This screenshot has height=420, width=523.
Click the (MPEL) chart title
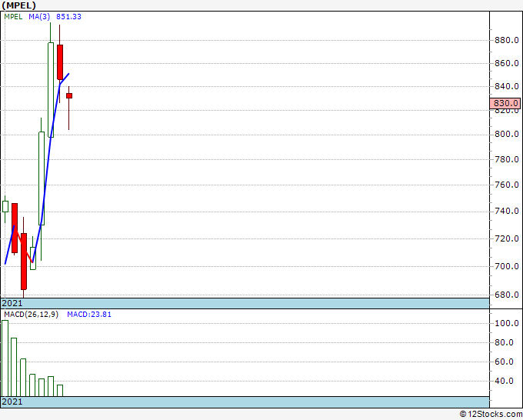[x=18, y=5]
